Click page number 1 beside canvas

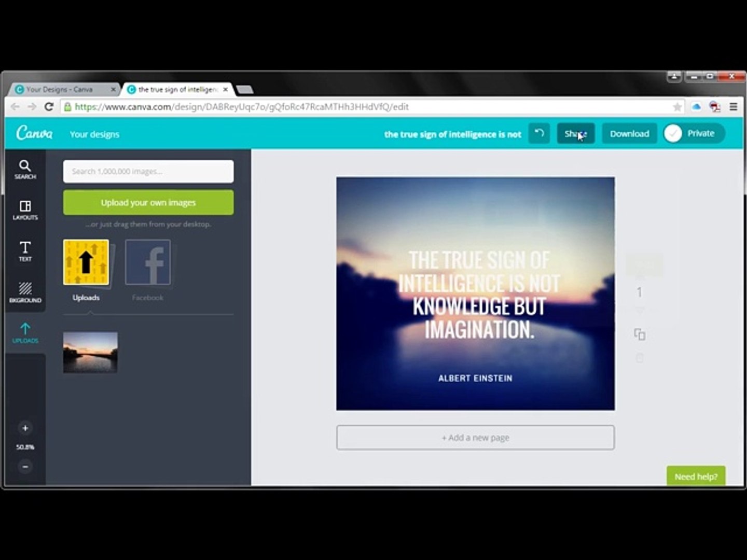639,292
